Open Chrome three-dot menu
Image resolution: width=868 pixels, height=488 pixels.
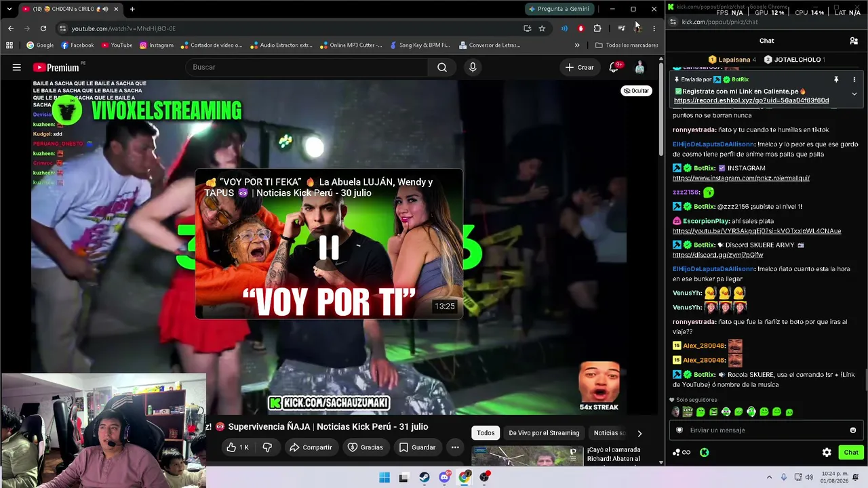tap(654, 28)
